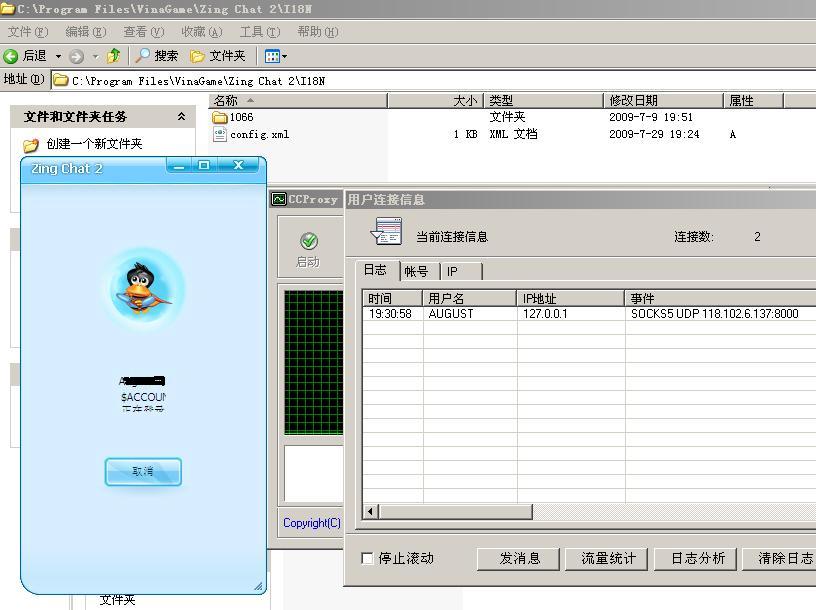Open the 查看(V) menu
Image resolution: width=816 pixels, height=610 pixels.
pos(144,32)
